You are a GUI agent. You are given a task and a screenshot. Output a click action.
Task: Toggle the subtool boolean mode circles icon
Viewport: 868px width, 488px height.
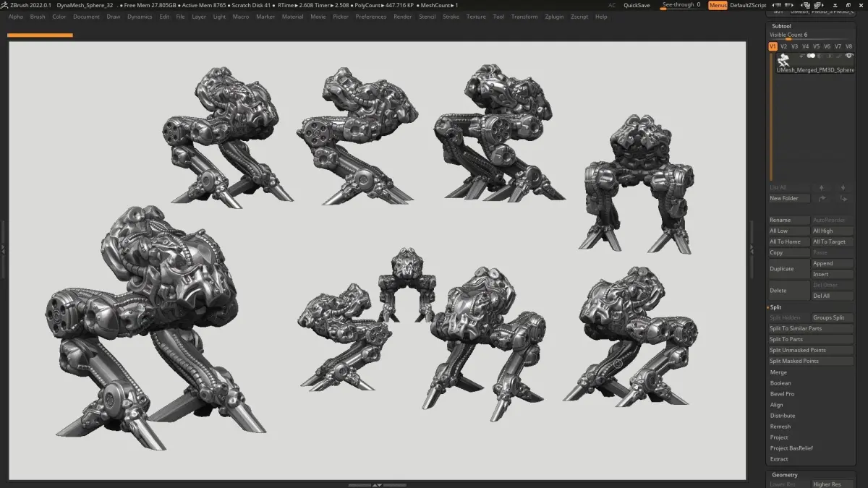point(811,56)
